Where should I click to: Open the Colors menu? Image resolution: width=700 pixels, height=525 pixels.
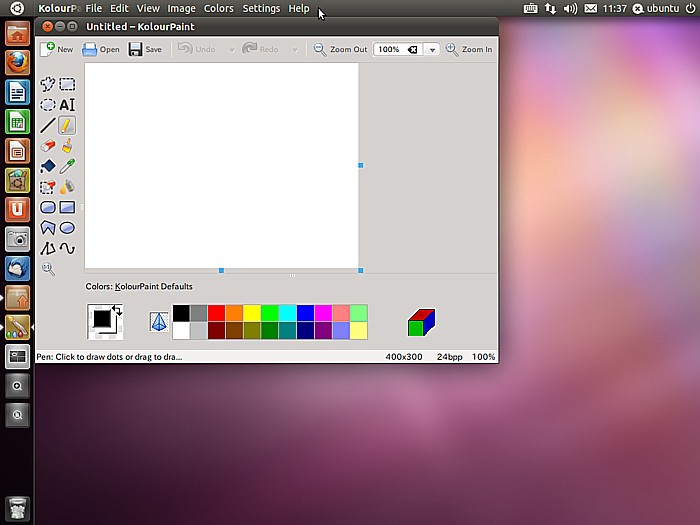(219, 8)
